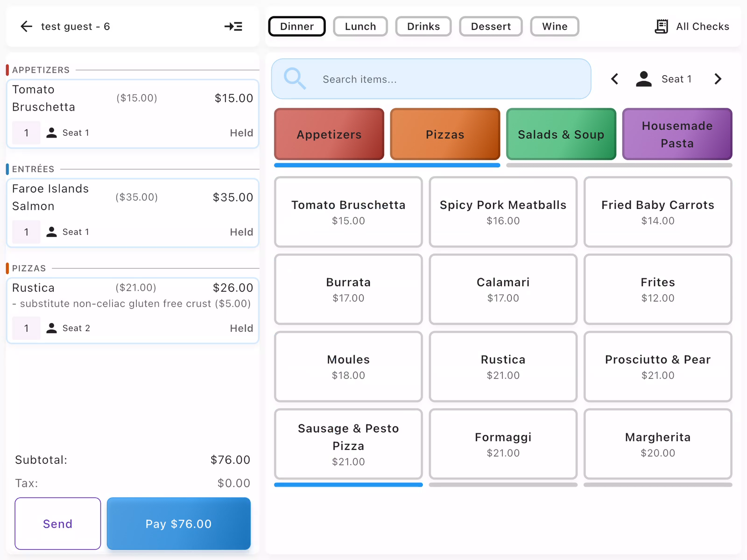Click quantity box on Rustica order

(26, 328)
